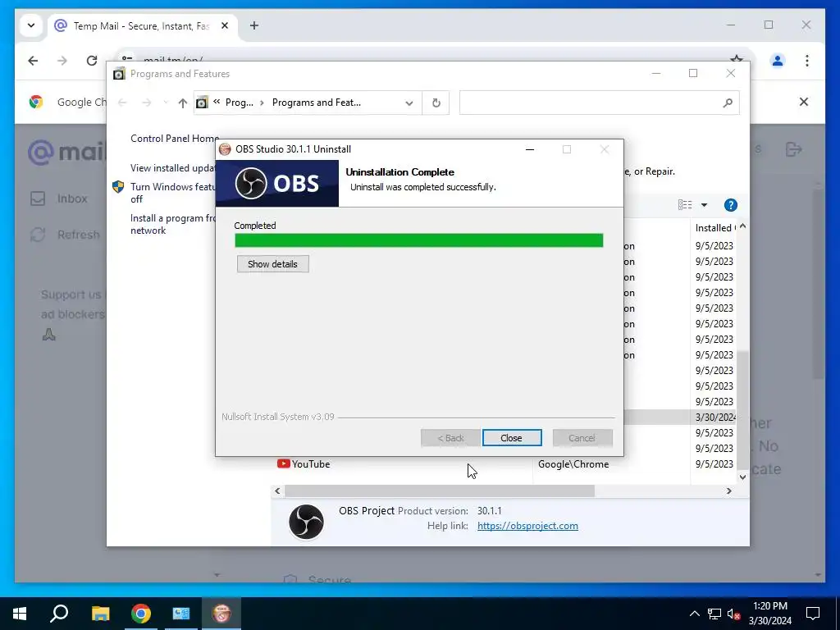Image resolution: width=840 pixels, height=630 pixels.
Task: Open Windows notification center
Action: click(813, 614)
